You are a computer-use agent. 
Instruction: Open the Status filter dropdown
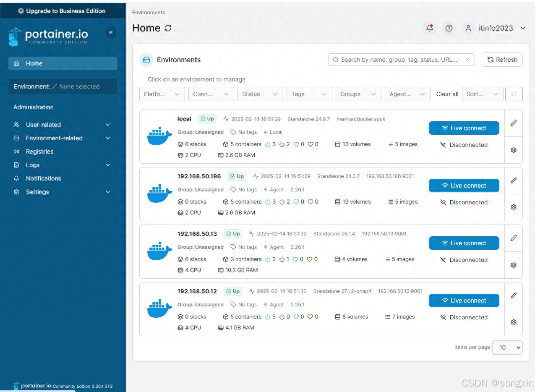point(260,94)
